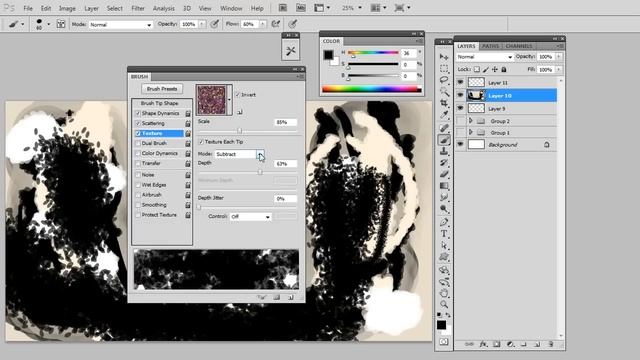The image size is (640, 360).
Task: Click the layer style fx icon
Action: (483, 344)
